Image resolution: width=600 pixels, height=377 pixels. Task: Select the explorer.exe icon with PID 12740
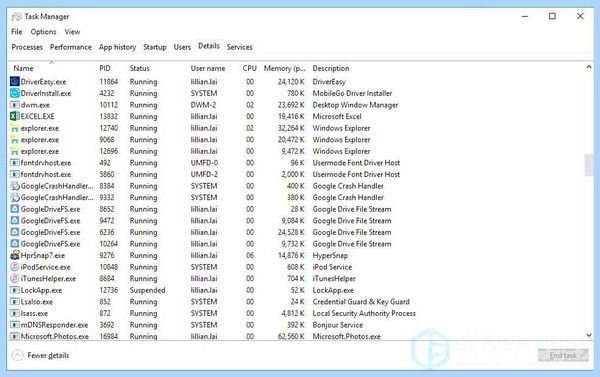pos(15,128)
